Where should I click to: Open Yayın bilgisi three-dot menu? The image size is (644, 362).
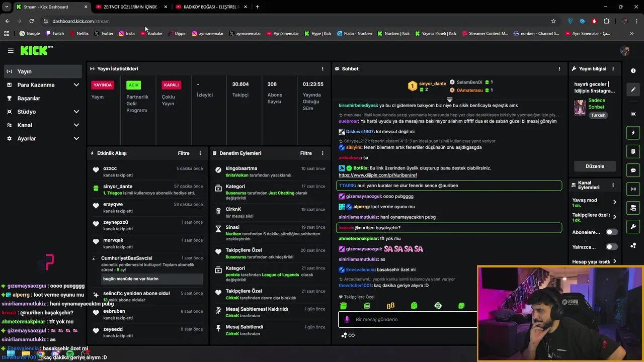click(613, 69)
